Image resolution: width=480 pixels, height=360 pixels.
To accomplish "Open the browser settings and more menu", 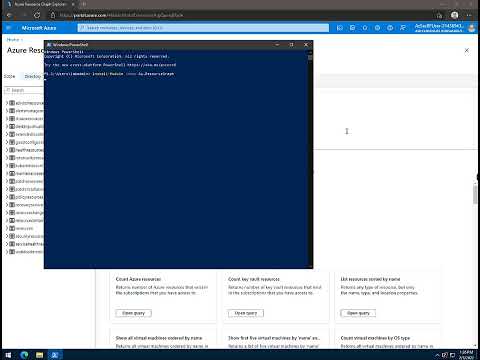I will click(469, 15).
